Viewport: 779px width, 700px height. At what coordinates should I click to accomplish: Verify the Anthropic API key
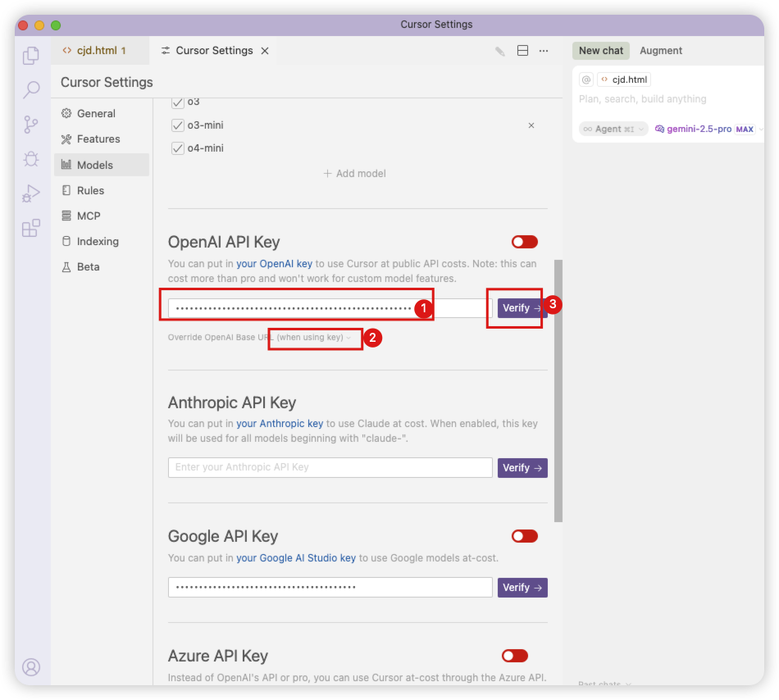[522, 468]
